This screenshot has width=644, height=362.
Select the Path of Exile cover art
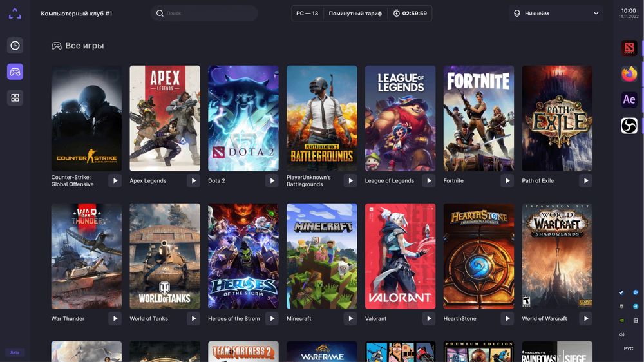557,119
